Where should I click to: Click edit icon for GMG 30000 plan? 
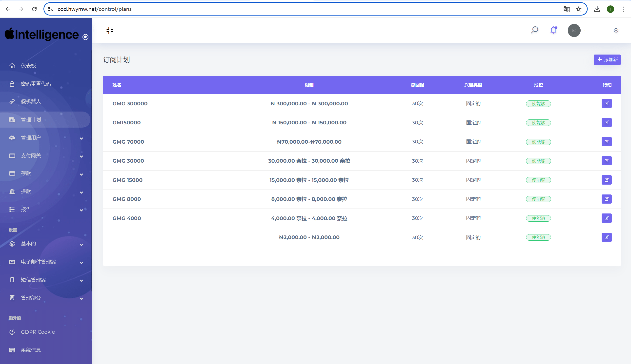coord(606,160)
